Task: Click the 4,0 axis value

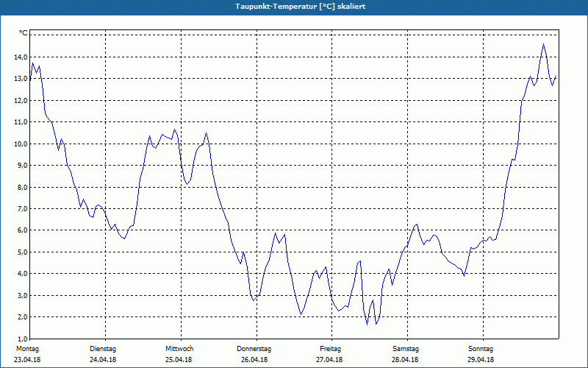Action: (x=22, y=274)
